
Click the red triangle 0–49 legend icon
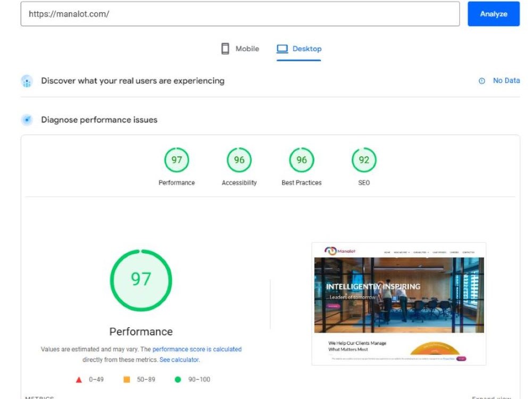click(79, 380)
